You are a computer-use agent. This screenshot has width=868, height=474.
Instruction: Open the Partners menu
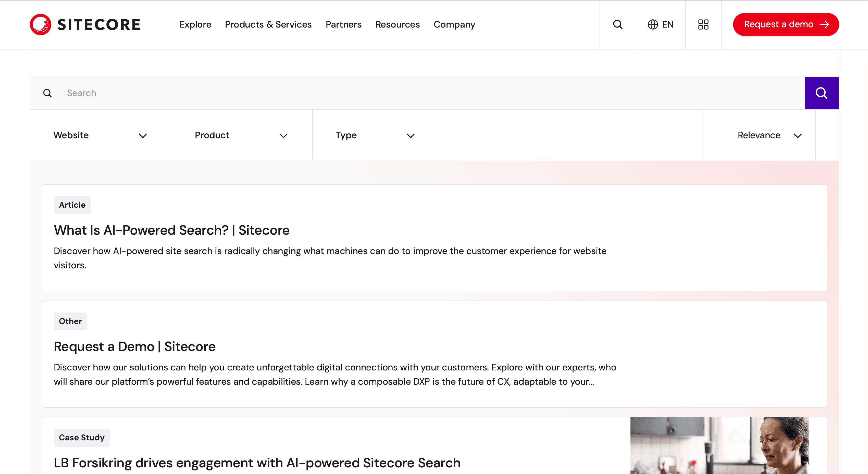pyautogui.click(x=343, y=24)
